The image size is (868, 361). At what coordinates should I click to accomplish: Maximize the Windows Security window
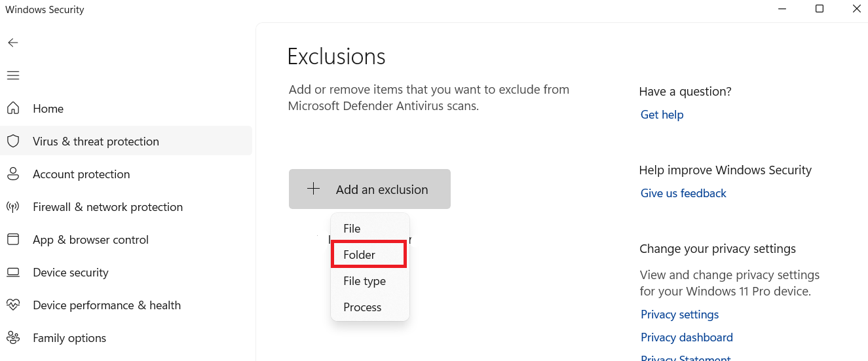pos(820,9)
